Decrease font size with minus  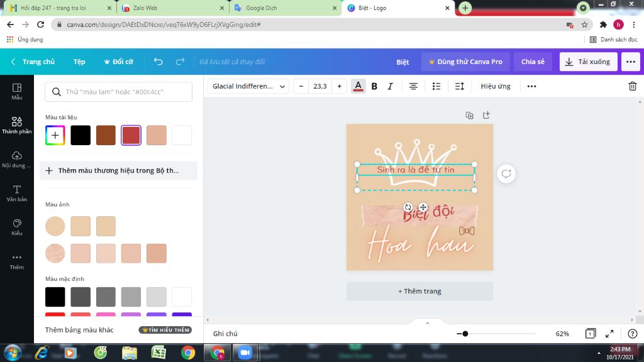(x=301, y=86)
